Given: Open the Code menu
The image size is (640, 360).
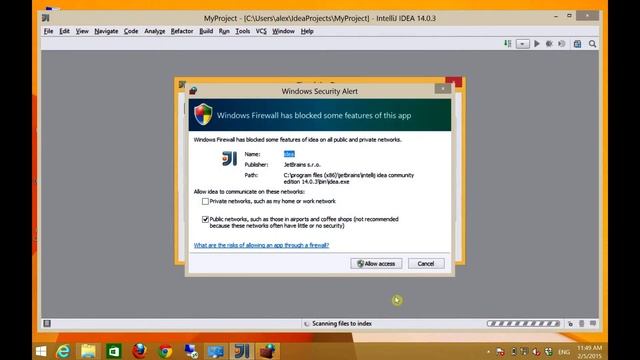Looking at the screenshot, I should click(131, 31).
